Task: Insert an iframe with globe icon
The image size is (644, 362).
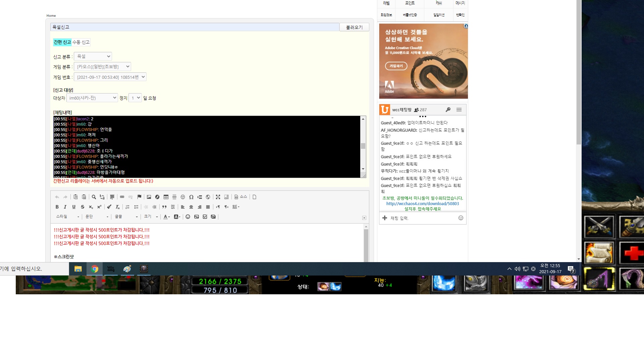Action: 208,197
